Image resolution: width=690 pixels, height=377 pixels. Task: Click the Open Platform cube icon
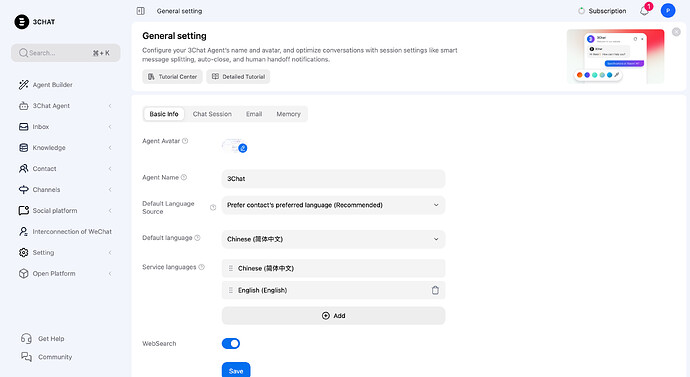tap(24, 274)
